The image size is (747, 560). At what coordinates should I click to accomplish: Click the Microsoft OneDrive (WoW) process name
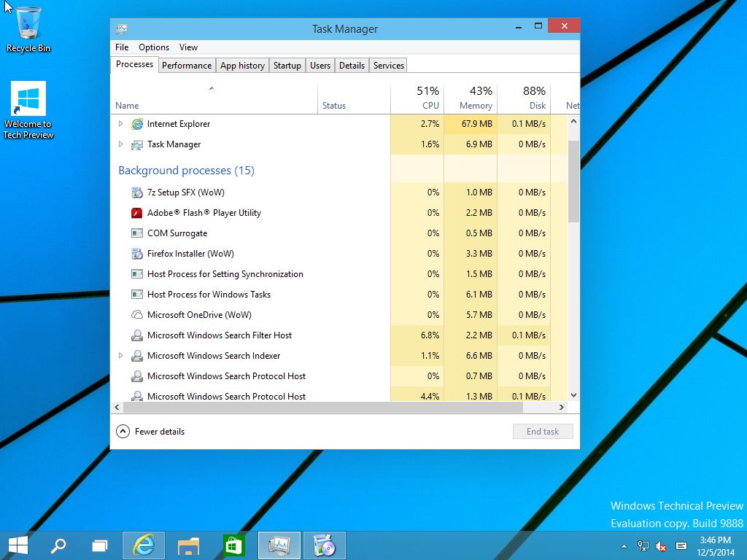[199, 315]
